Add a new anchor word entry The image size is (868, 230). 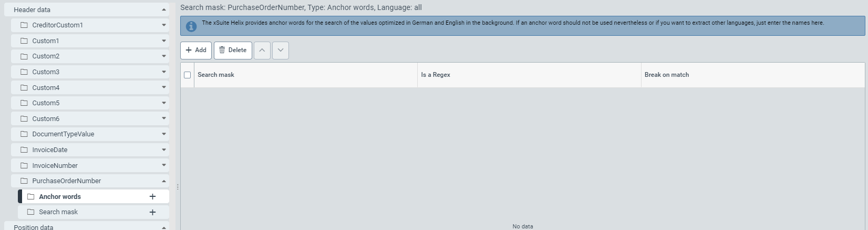point(196,50)
